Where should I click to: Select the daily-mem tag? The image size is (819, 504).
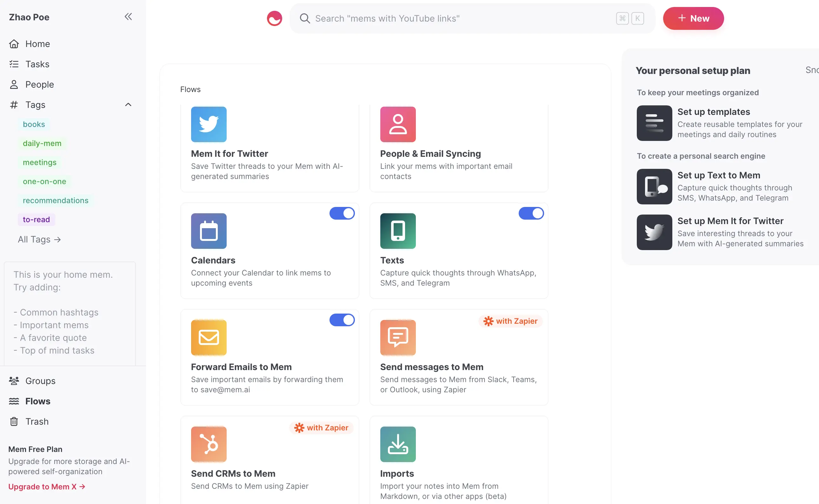coord(42,143)
